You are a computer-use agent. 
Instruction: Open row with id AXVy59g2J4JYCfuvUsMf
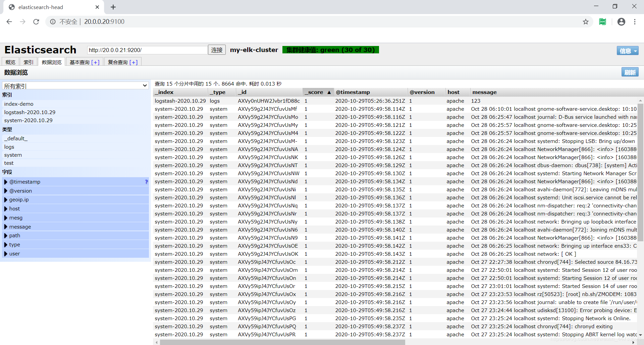(x=267, y=109)
